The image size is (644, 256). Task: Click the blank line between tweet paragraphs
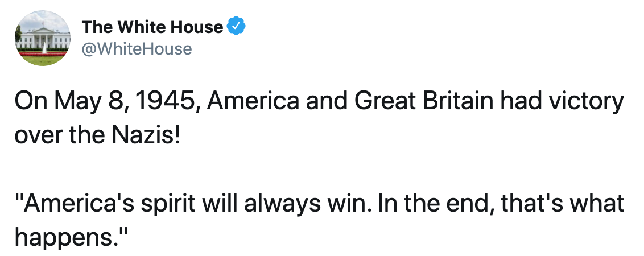[320, 170]
